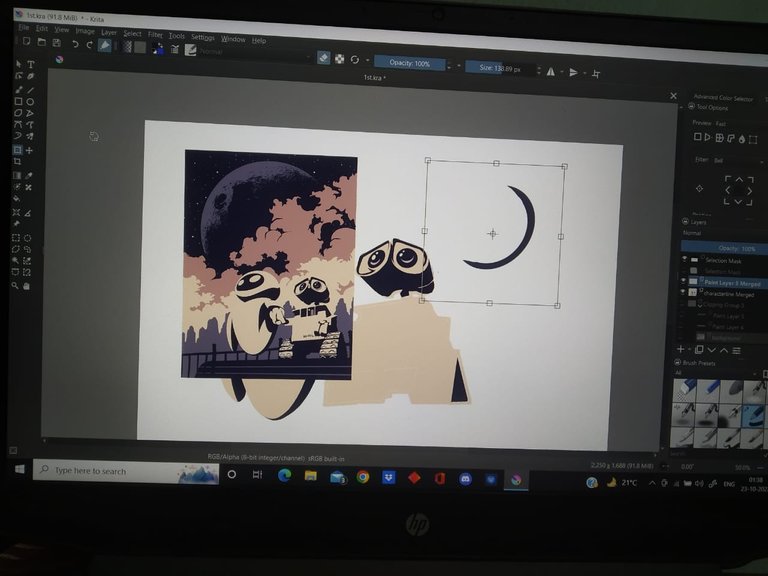Open horizontal mirror options dropdown arrow
Screen dimensions: 768x576
click(561, 72)
